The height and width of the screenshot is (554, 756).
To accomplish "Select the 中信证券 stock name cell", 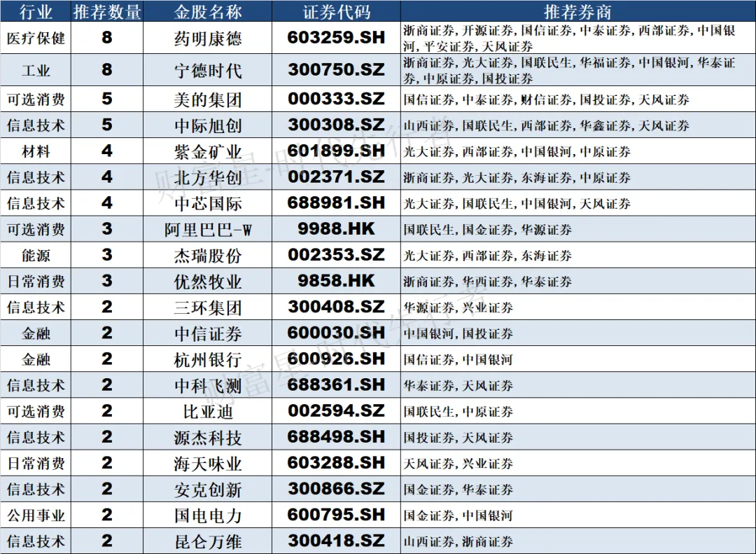I will click(x=207, y=334).
